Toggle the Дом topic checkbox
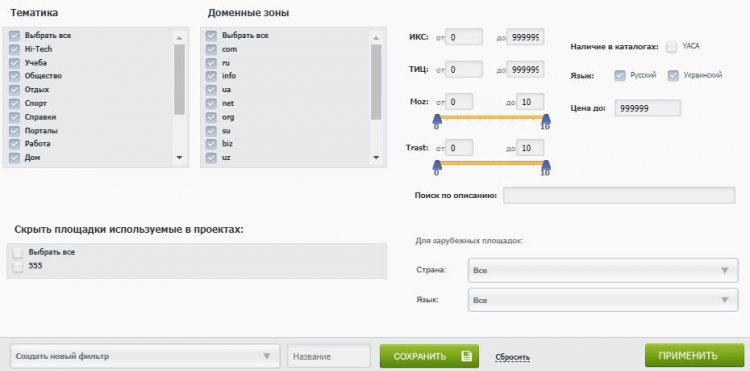The height and width of the screenshot is (371, 750). (14, 158)
